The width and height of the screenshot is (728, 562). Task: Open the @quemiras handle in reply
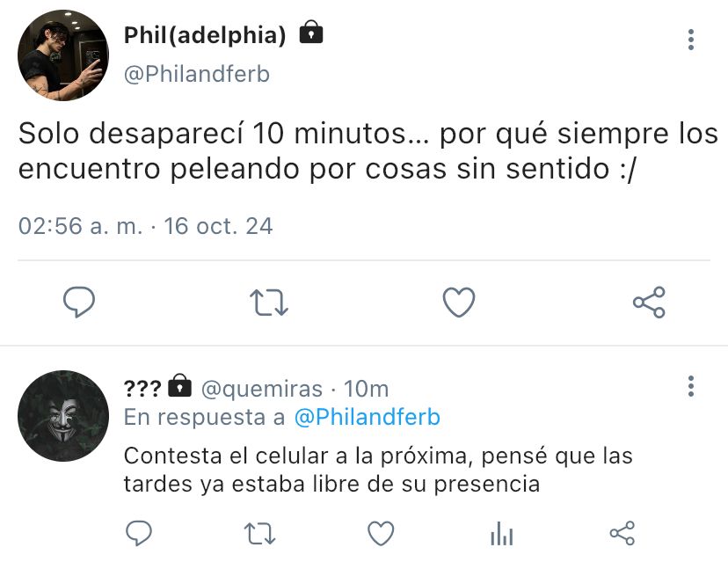click(261, 389)
